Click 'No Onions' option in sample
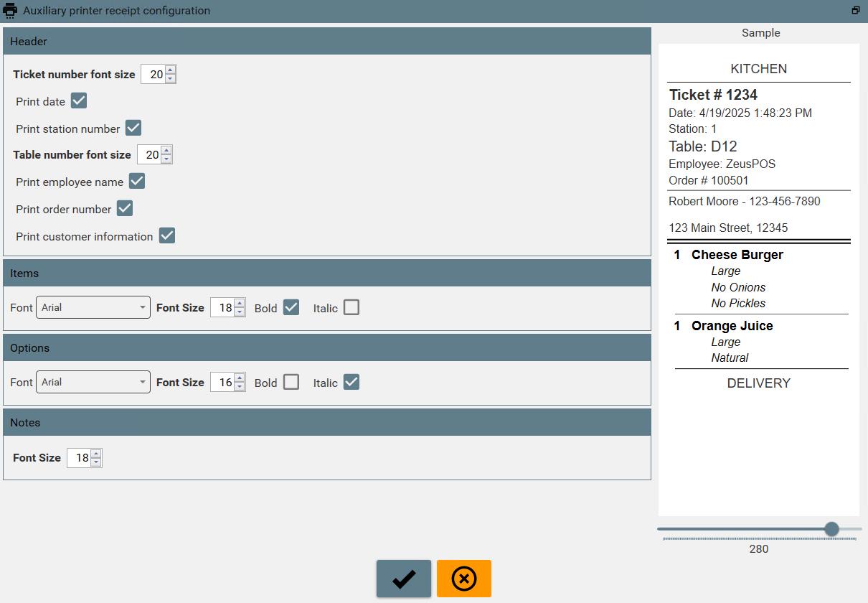 738,287
